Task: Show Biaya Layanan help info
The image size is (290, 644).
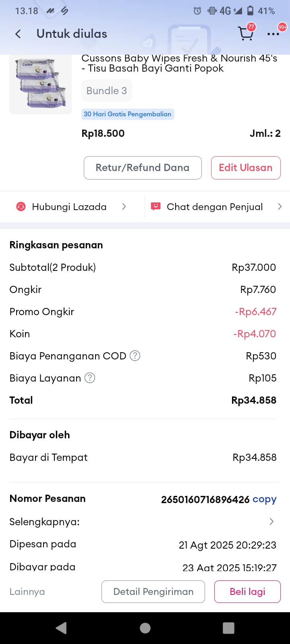Action: point(90,378)
